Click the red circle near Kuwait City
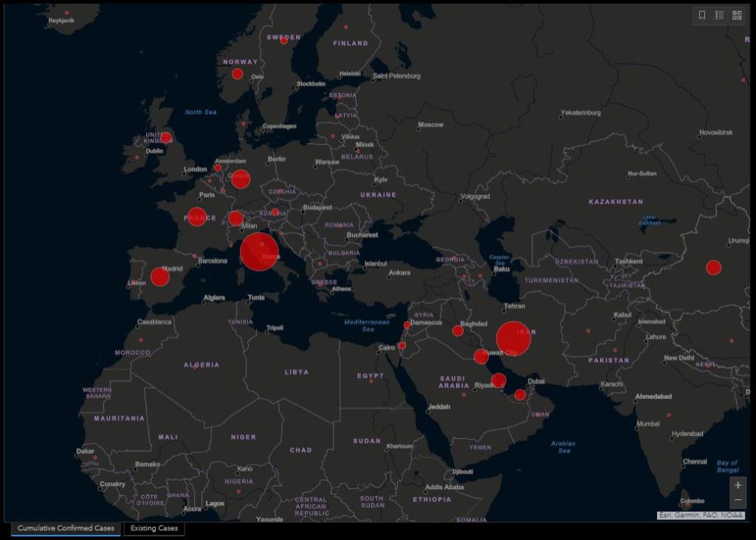The width and height of the screenshot is (756, 540). coord(481,356)
